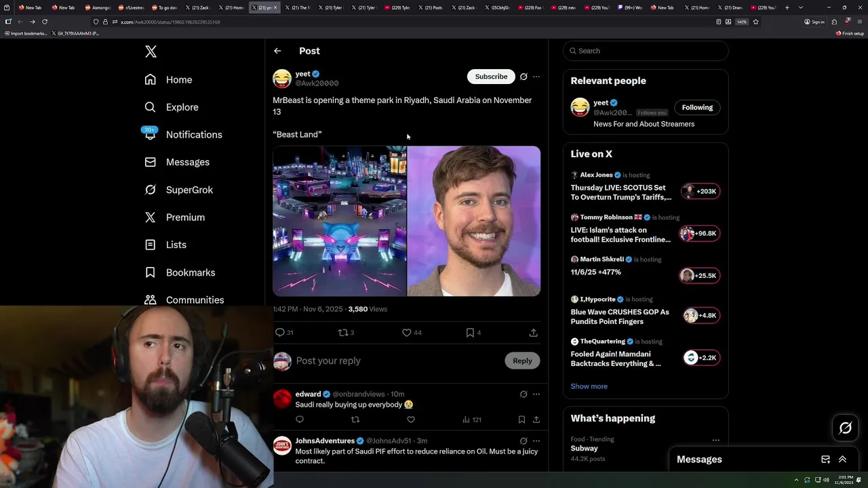Viewport: 868px width, 488px height.
Task: Like the post with 44 likes
Action: 412,332
